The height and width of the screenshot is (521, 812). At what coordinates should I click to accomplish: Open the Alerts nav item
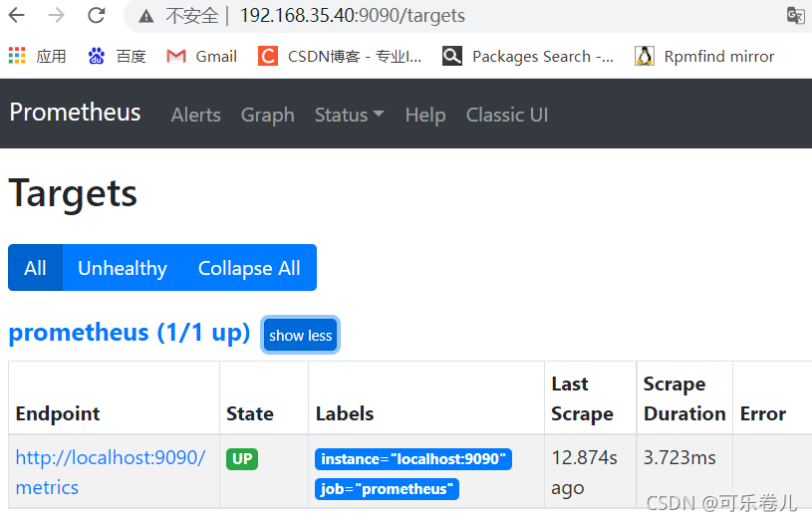(x=195, y=115)
